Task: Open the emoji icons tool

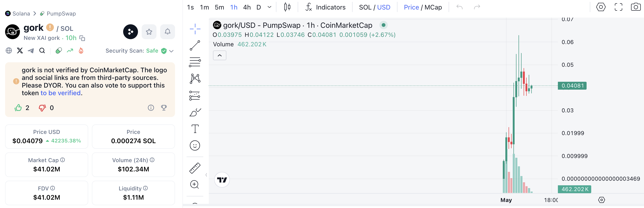Action: click(195, 145)
